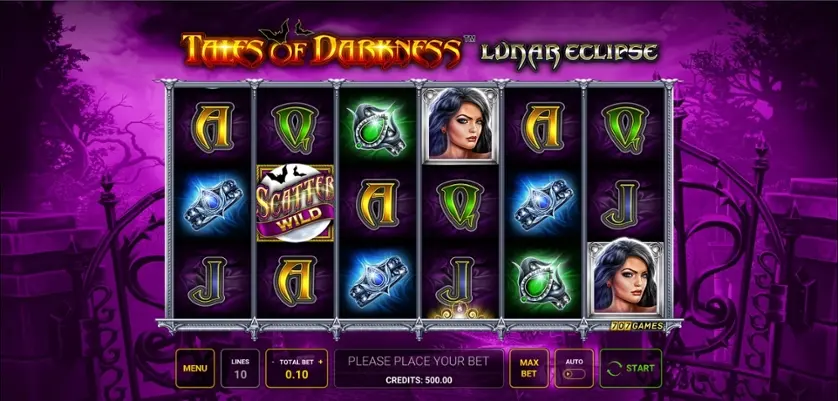The height and width of the screenshot is (401, 838).
Task: Toggle the AUTO spin switch
Action: pyautogui.click(x=575, y=374)
